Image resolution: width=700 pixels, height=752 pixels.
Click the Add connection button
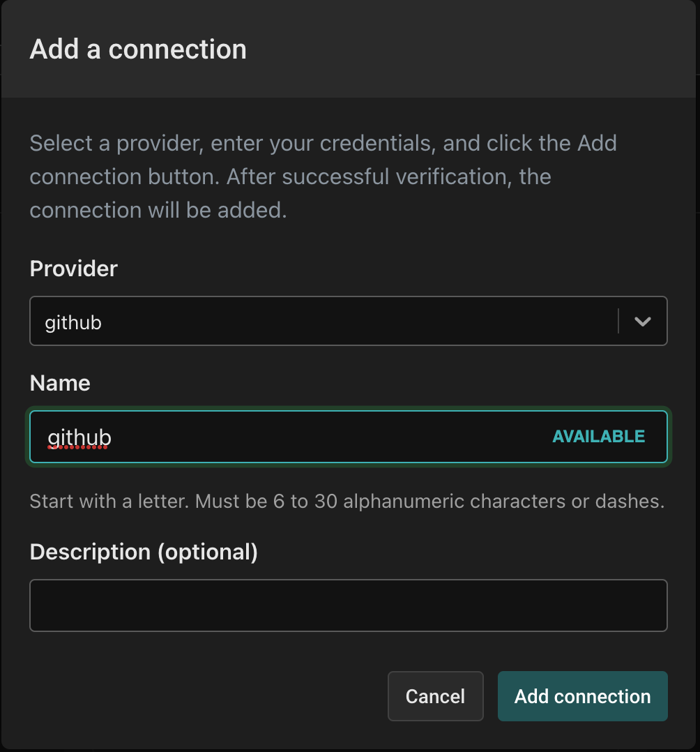(x=583, y=696)
